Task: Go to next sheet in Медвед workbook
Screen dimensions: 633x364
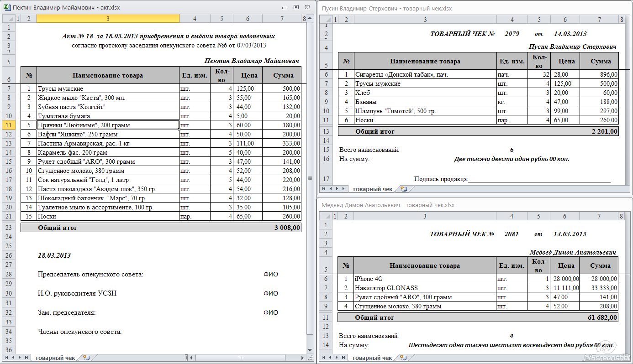Action: (337, 358)
